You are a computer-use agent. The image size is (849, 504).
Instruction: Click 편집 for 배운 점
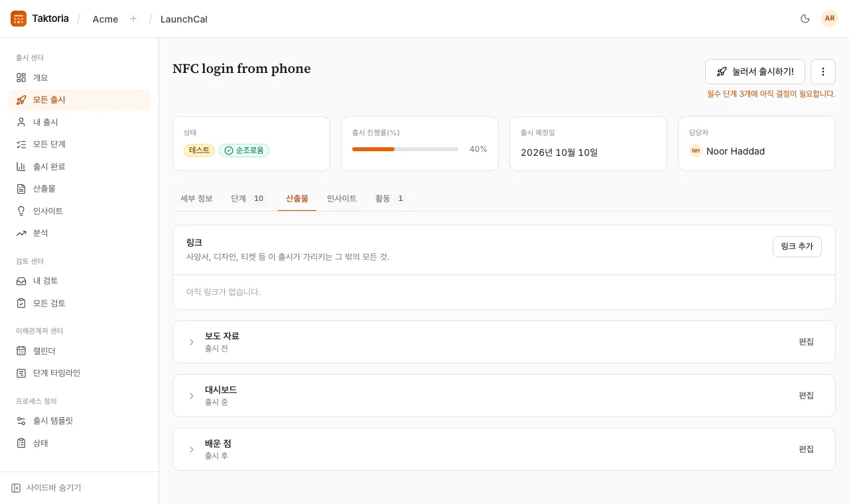point(806,449)
